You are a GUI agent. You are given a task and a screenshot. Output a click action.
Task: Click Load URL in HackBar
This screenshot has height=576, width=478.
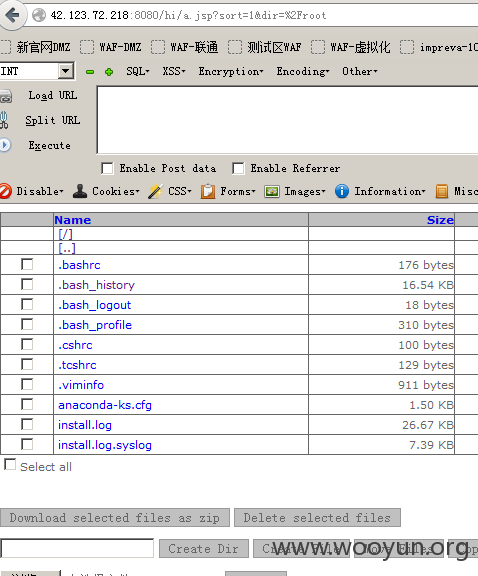[53, 96]
